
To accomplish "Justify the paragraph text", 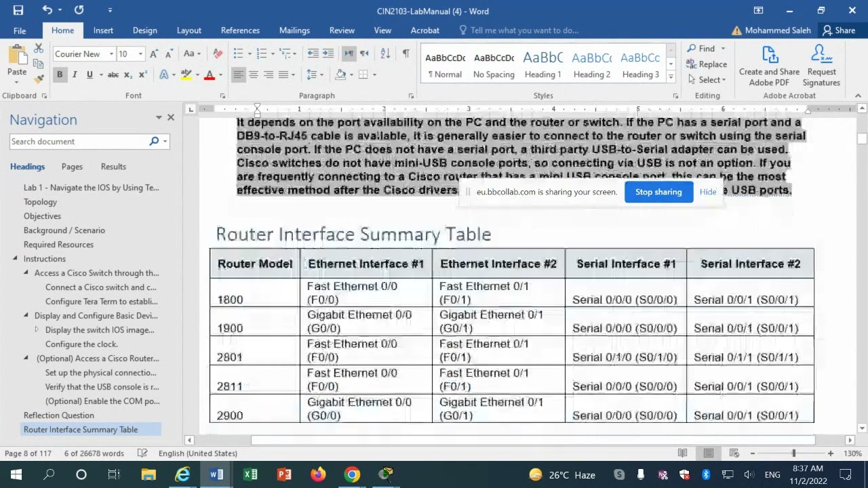I will pyautogui.click(x=283, y=75).
